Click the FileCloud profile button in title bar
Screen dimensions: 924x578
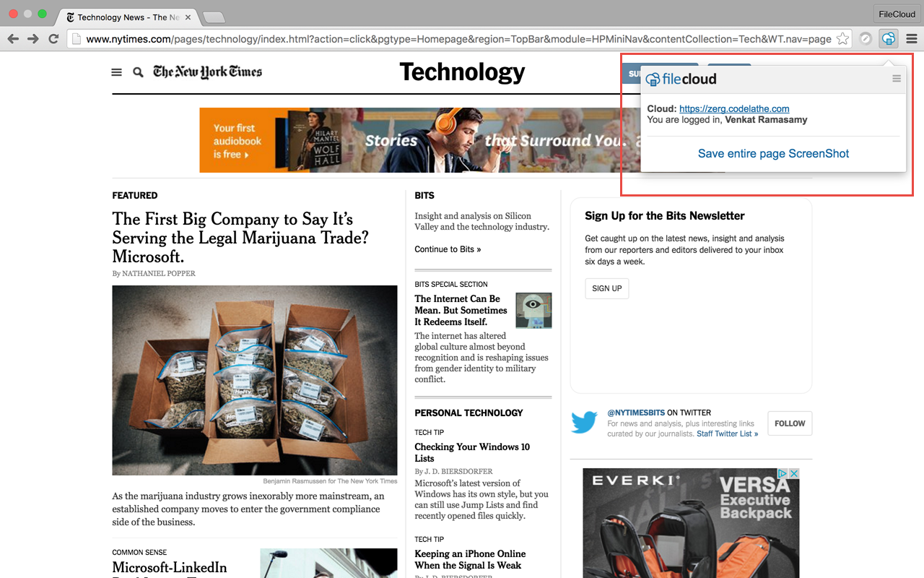pos(897,14)
